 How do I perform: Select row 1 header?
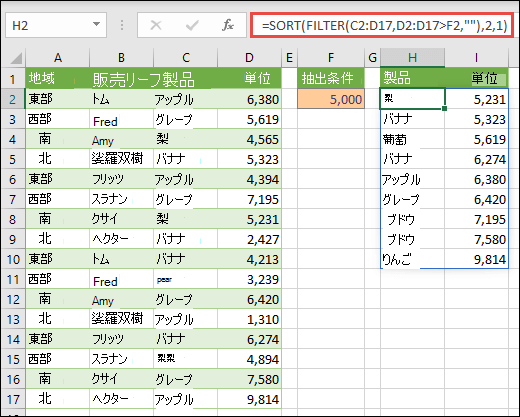[x=13, y=79]
